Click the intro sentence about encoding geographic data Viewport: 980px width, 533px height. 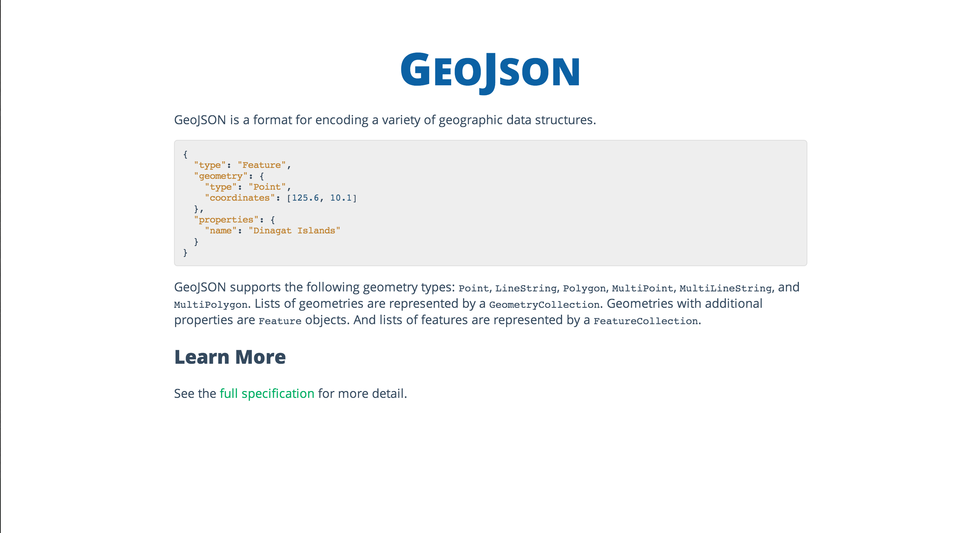[385, 120]
